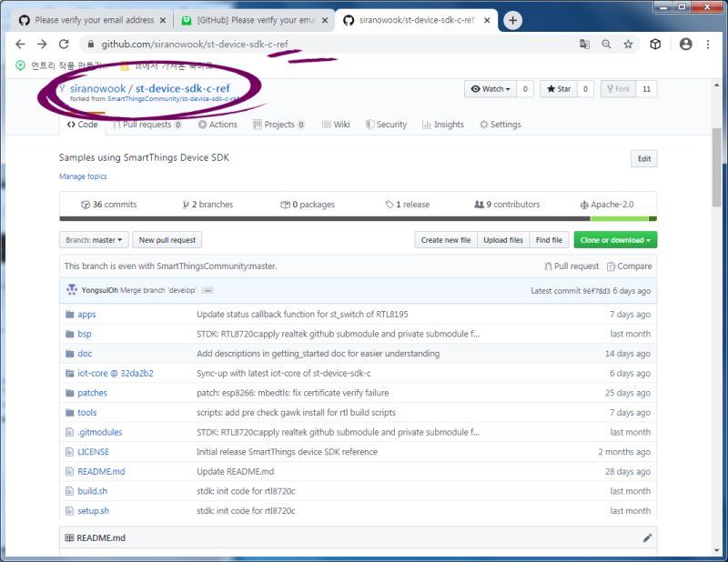
Task: Expand the Watch dropdown
Action: click(x=490, y=89)
